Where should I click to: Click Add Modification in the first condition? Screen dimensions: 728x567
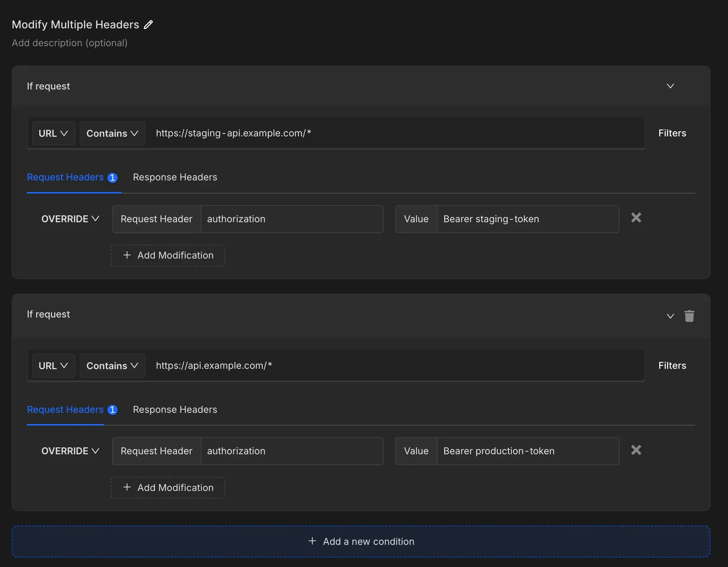(x=168, y=256)
